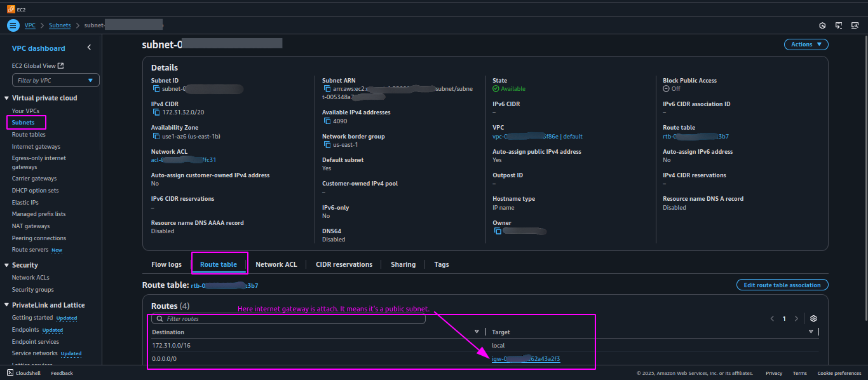Open the CIDR reservations tab
The height and width of the screenshot is (380, 868).
click(344, 264)
